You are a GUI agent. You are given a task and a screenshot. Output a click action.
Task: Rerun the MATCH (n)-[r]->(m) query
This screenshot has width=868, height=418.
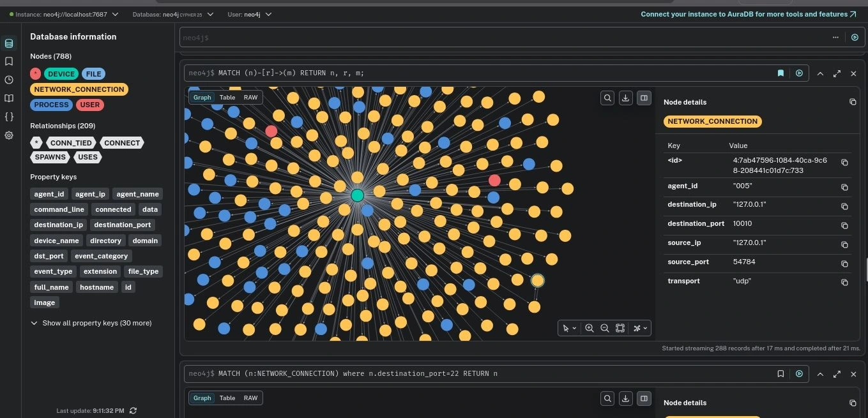tap(799, 73)
